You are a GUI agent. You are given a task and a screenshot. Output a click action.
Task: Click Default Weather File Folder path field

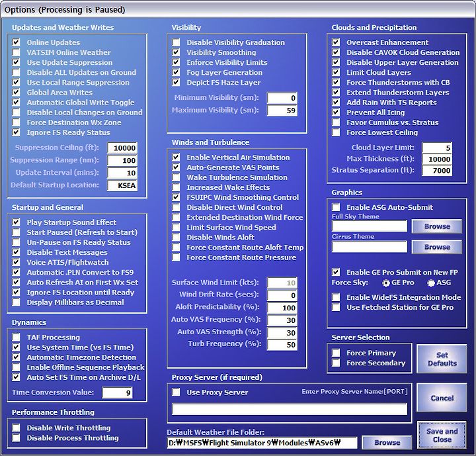[x=262, y=443]
